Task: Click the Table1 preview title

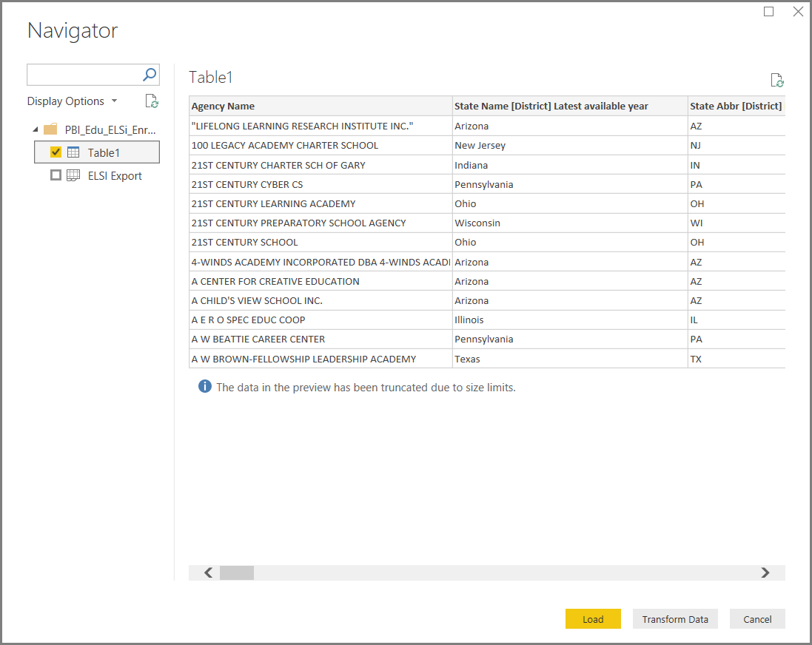Action: pyautogui.click(x=211, y=77)
